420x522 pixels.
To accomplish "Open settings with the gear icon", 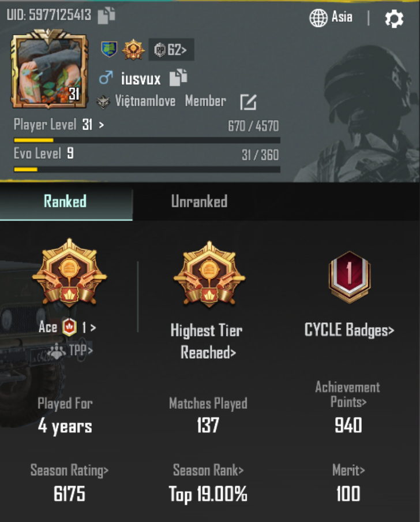I will [x=394, y=18].
